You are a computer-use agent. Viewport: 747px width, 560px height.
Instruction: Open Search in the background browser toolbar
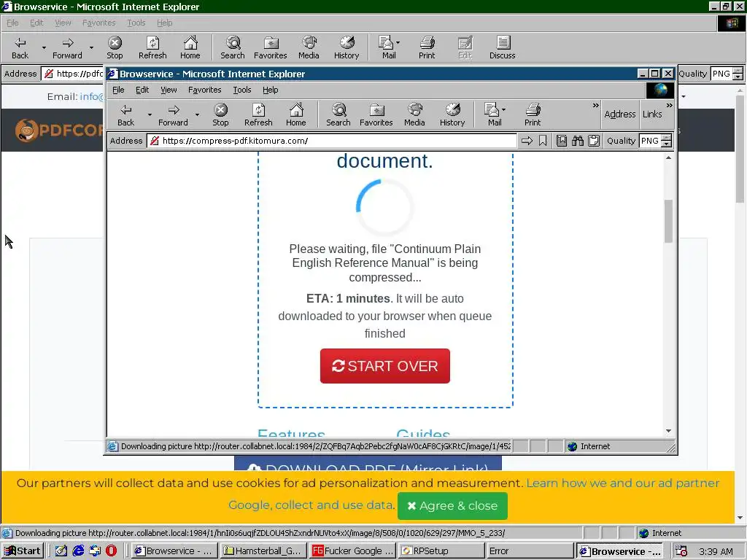click(x=233, y=48)
